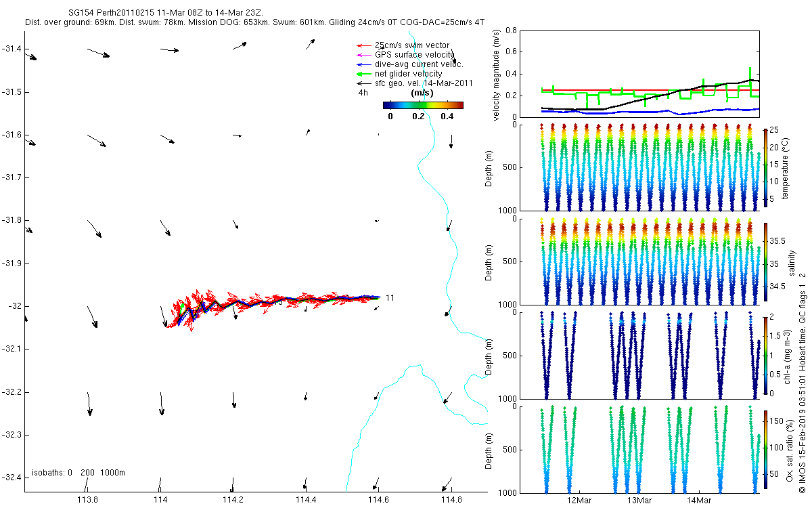The image size is (812, 508).
Task: Click the 'Dist. over ground: 69km' subtitle line
Action: click(x=254, y=22)
